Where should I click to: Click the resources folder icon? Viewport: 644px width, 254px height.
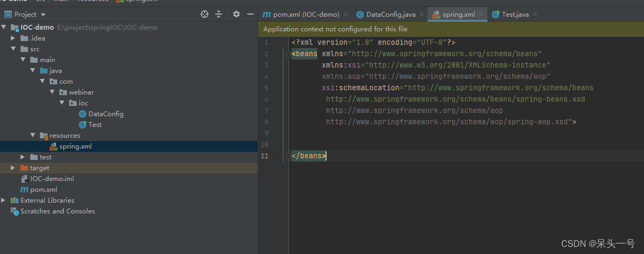[x=44, y=136]
